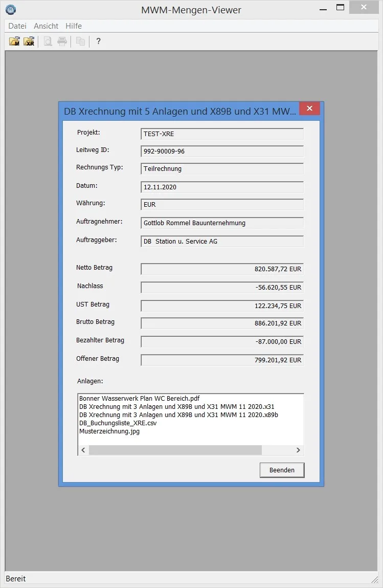Click the question mark help icon
The image size is (383, 588).
[98, 41]
